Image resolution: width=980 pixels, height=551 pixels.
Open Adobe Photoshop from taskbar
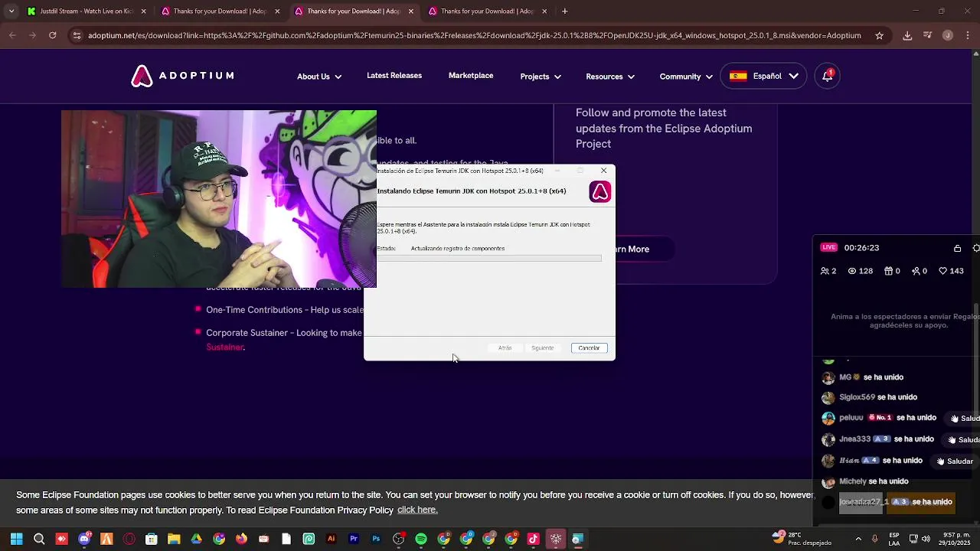point(376,539)
